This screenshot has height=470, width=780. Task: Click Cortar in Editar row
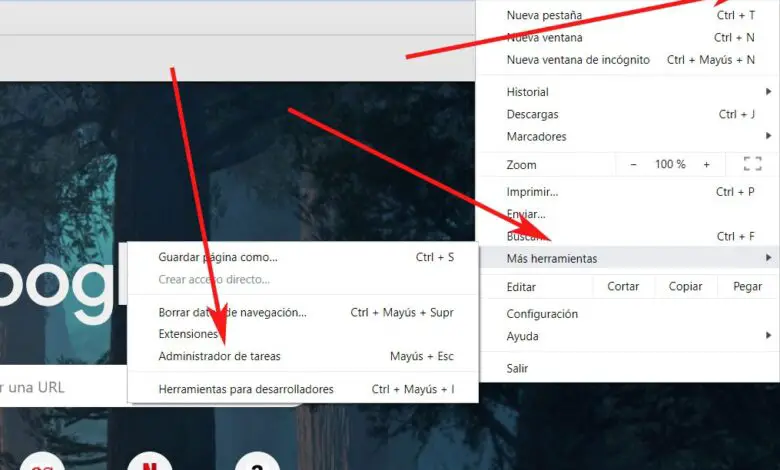click(x=623, y=286)
